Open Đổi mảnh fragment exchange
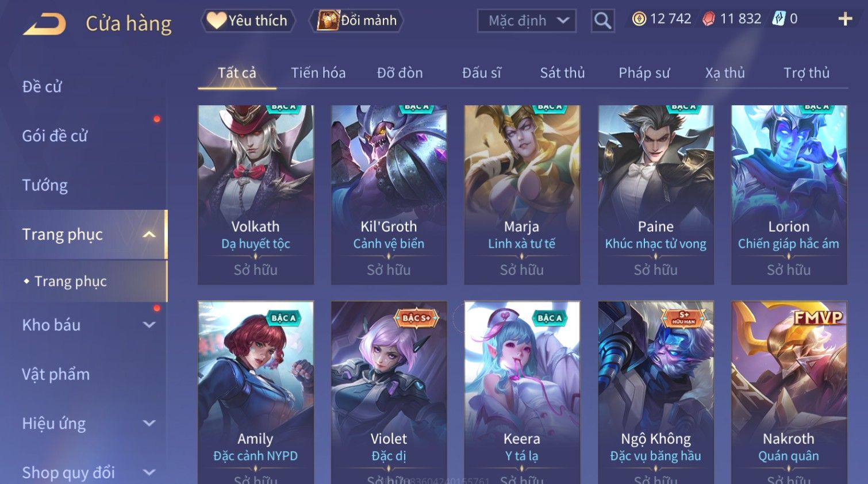The height and width of the screenshot is (484, 868). point(356,21)
